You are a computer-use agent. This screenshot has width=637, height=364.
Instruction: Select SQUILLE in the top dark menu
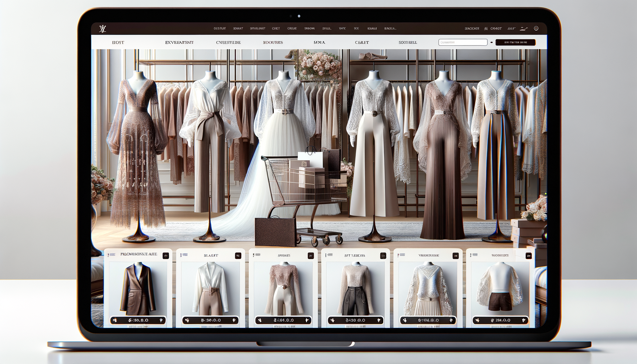[x=372, y=28]
